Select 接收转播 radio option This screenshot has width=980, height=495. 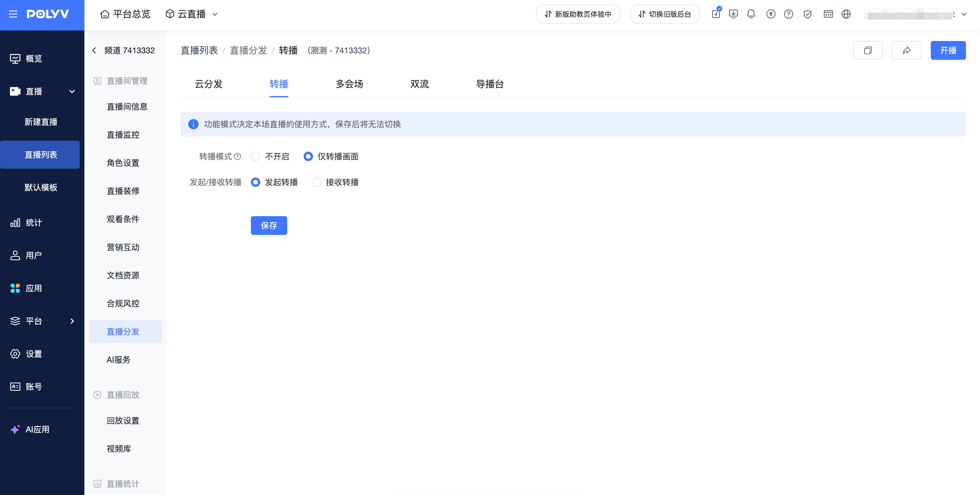pos(317,182)
